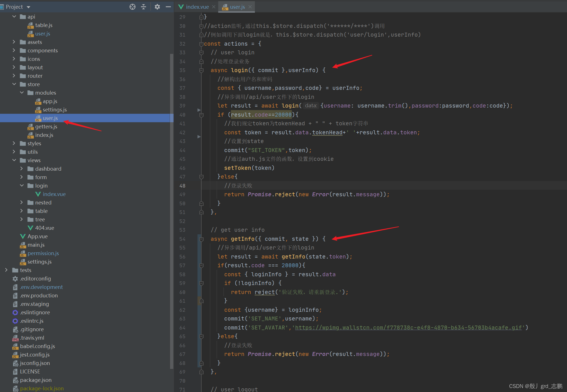Expand the assets folder
Viewport: 567px width, 392px height.
click(14, 42)
